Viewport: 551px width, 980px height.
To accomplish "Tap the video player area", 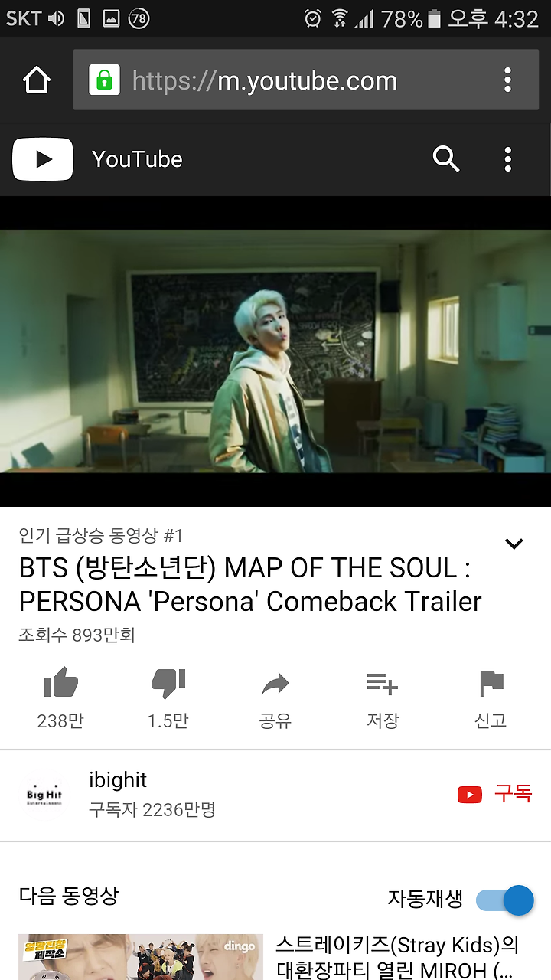I will pos(275,351).
